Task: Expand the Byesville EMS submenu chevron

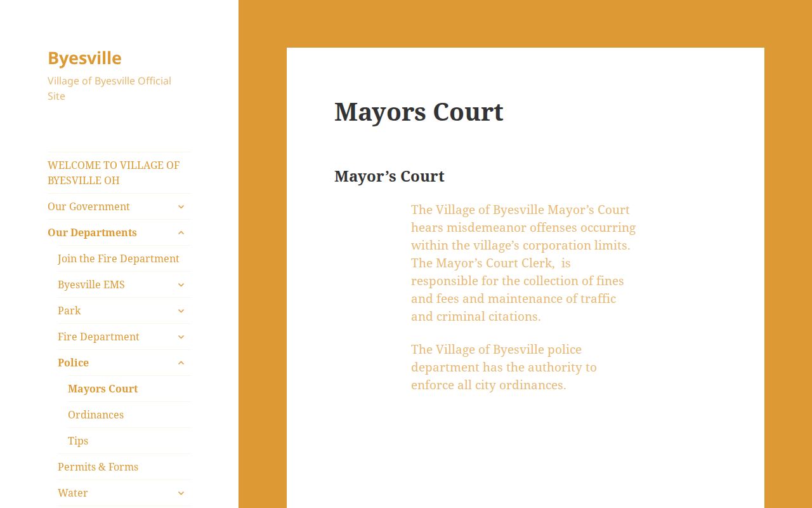Action: [181, 284]
